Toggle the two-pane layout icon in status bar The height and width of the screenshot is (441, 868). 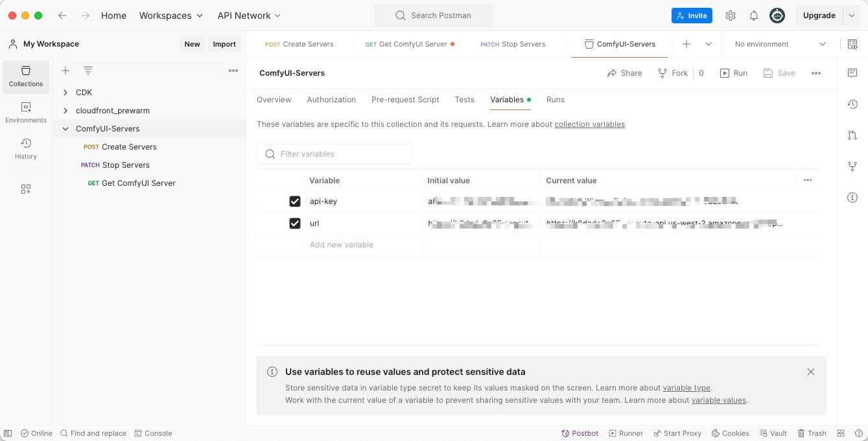tap(841, 433)
